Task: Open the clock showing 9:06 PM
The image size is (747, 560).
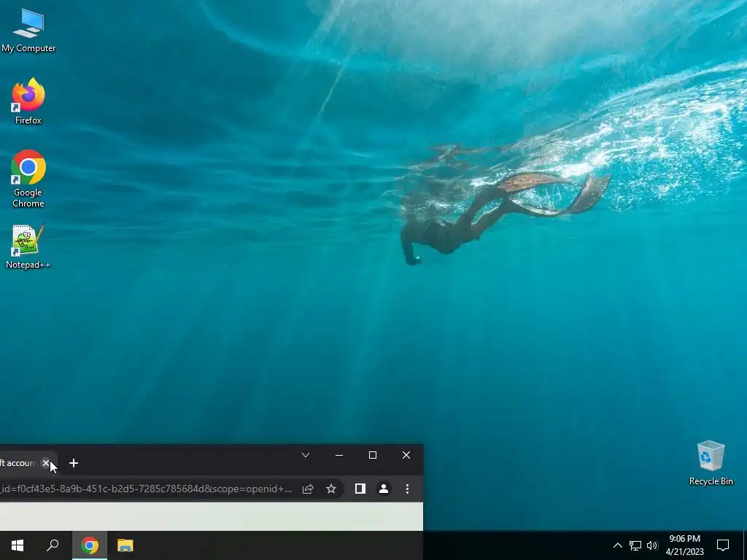Action: 684,545
